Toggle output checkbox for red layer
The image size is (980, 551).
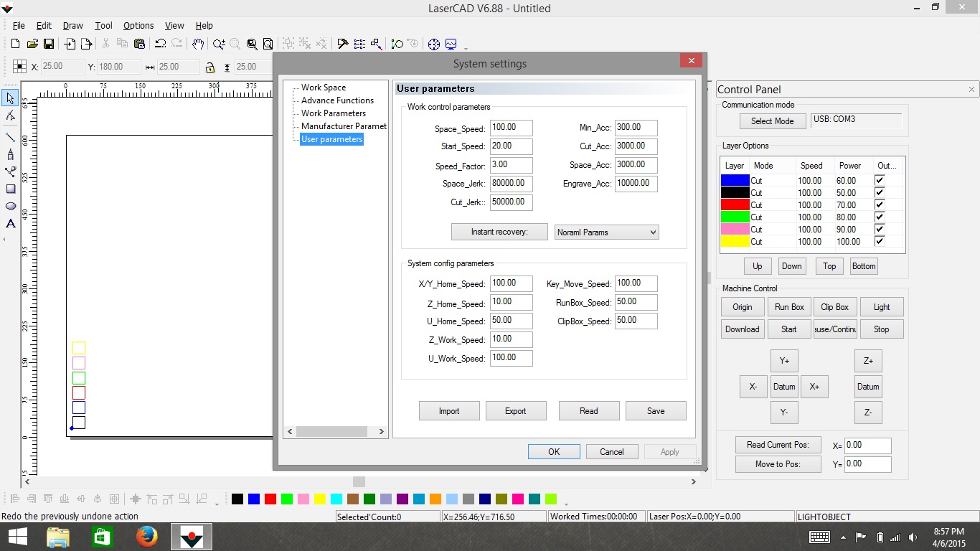click(x=880, y=205)
